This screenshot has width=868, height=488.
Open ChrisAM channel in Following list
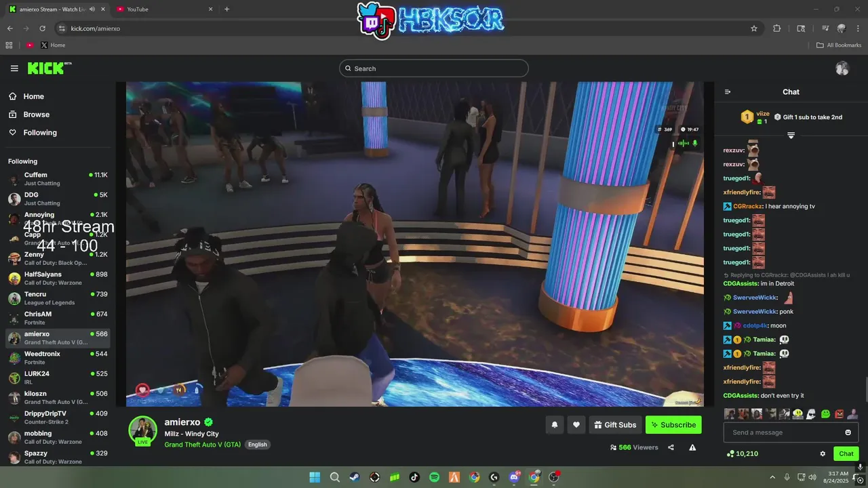58,318
